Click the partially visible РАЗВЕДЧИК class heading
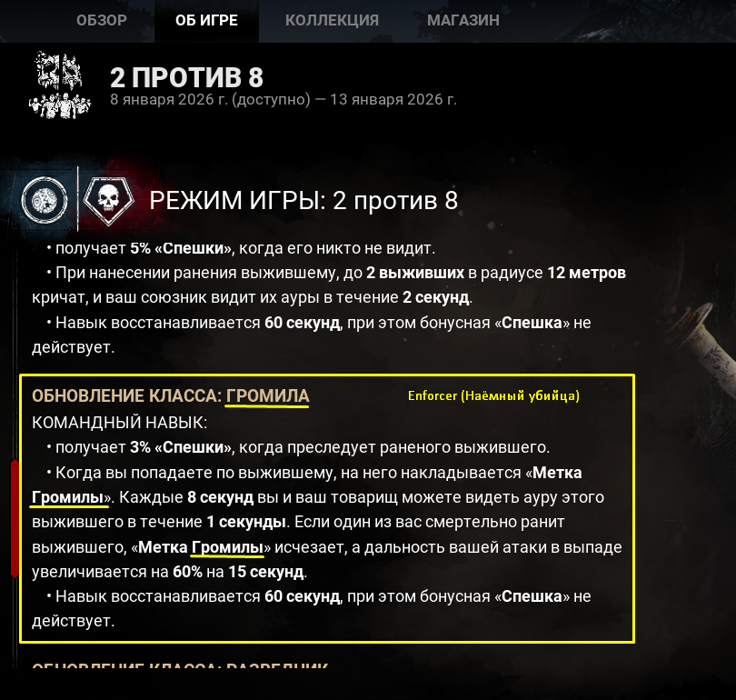736x700 pixels. tap(180, 665)
